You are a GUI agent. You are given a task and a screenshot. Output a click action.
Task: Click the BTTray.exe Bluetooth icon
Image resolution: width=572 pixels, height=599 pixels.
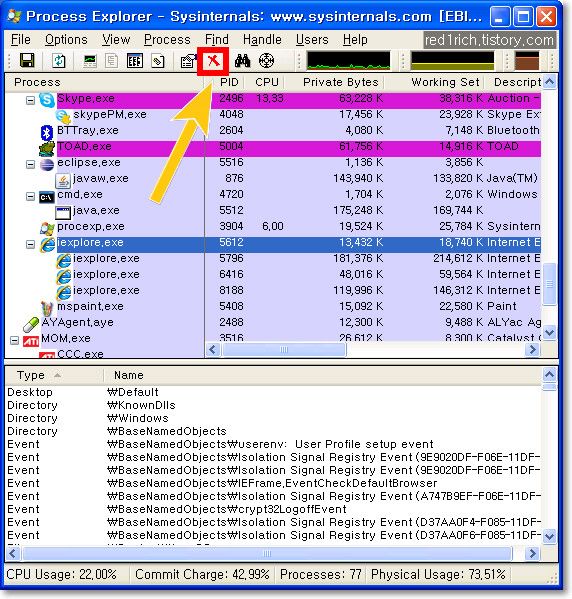click(x=47, y=132)
